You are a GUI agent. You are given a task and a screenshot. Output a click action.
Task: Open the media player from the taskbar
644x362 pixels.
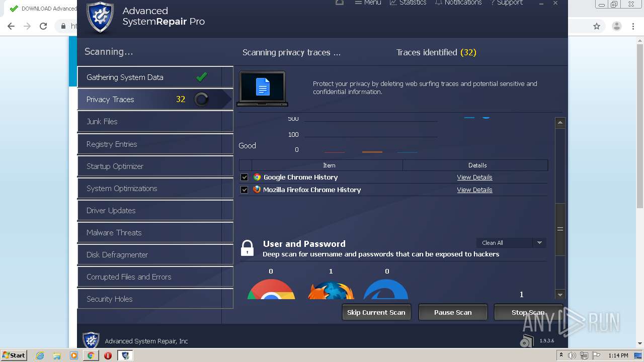[74, 355]
